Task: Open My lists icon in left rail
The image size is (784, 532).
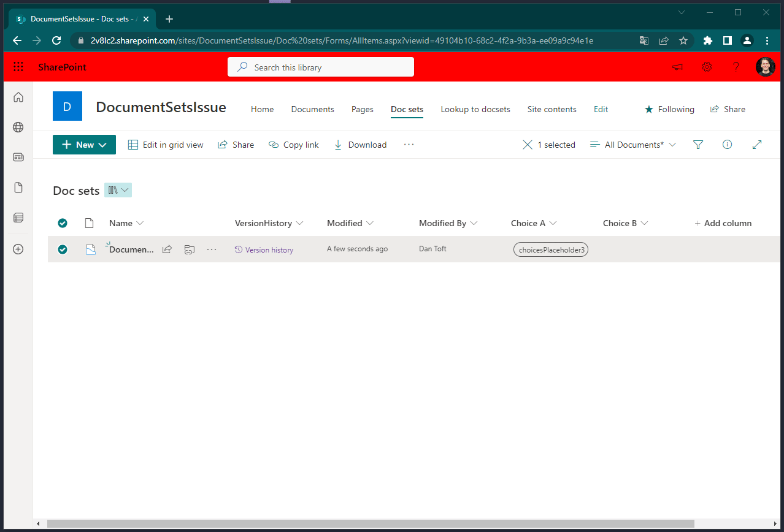Action: pos(18,217)
